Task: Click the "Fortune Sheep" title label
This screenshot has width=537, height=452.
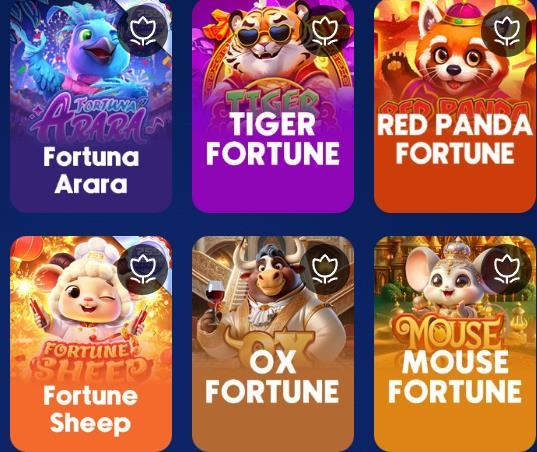Action: [x=91, y=410]
